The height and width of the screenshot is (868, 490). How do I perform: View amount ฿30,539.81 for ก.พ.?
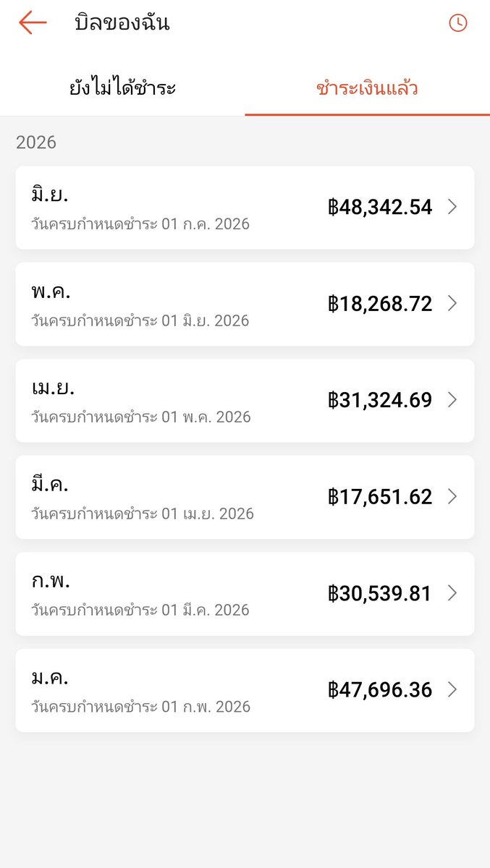click(x=380, y=593)
